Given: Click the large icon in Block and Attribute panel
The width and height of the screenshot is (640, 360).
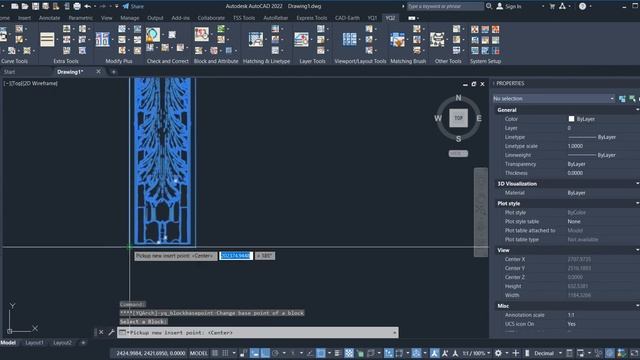Looking at the screenshot, I should [202, 34].
